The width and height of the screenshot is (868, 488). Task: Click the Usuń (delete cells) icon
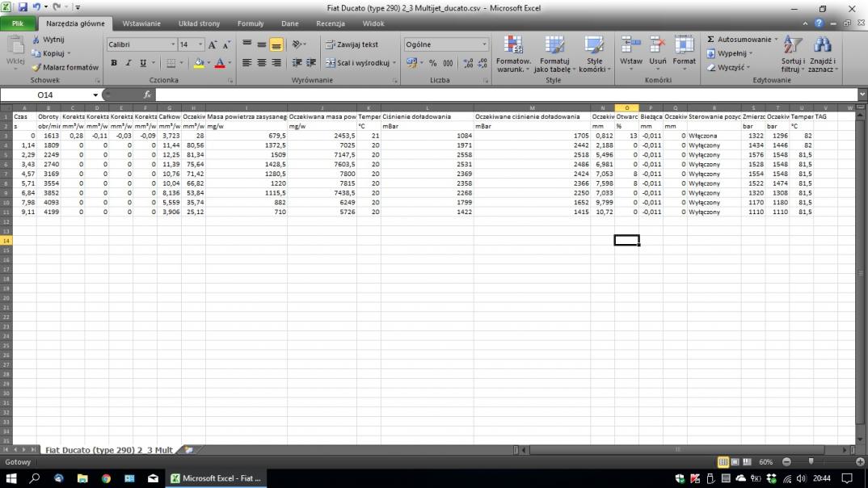657,47
